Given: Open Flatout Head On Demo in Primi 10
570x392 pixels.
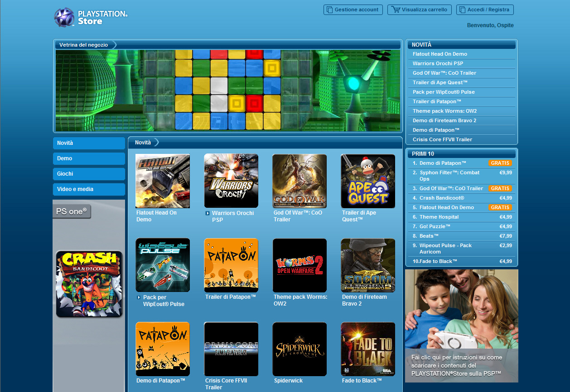Looking at the screenshot, I should click(x=447, y=207).
